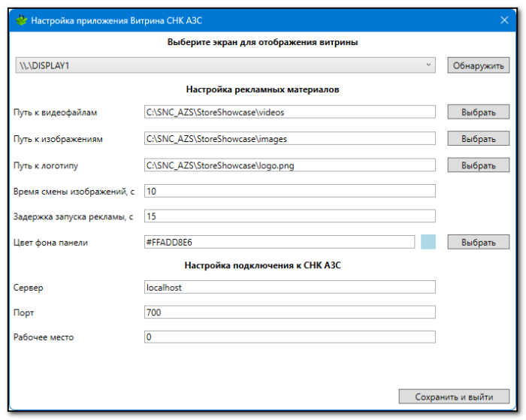Choose folder for Путь к изображениям
The image size is (526, 420).
click(x=479, y=138)
